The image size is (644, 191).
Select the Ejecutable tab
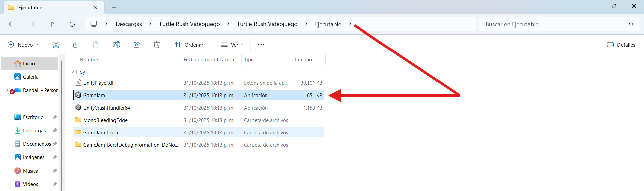click(54, 7)
